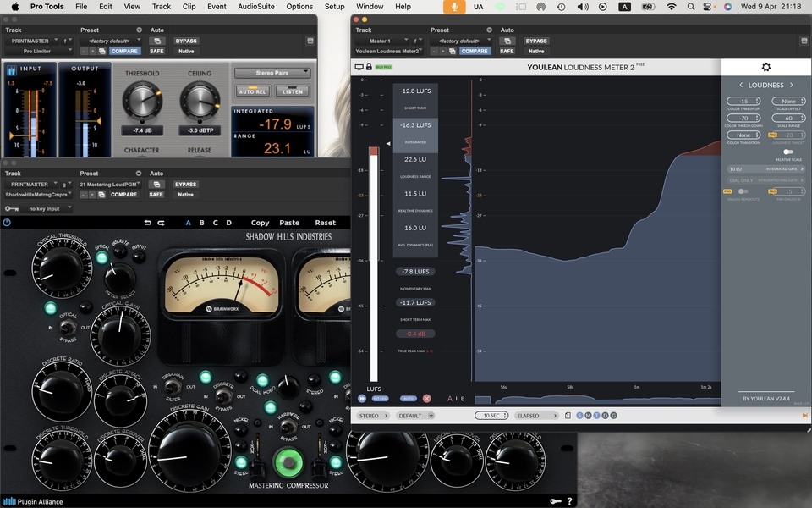
Task: Click BYPASS on the Youlean plugin header
Action: point(535,41)
